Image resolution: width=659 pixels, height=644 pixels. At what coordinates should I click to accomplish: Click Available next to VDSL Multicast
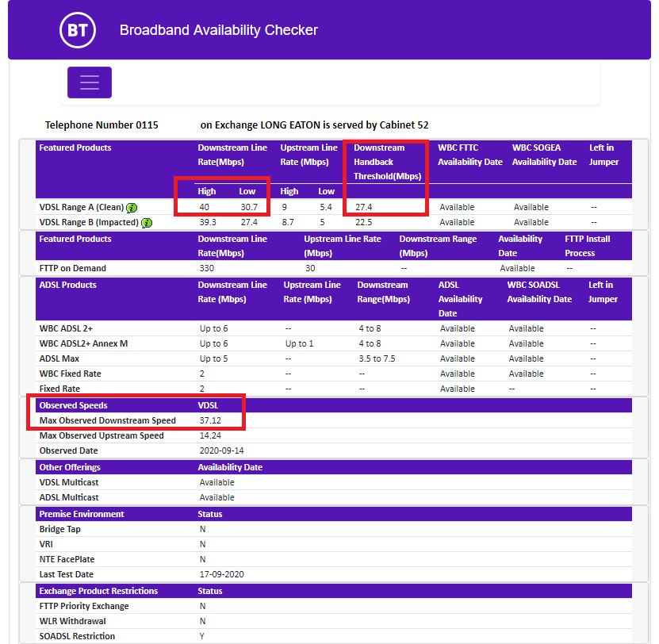[x=216, y=482]
